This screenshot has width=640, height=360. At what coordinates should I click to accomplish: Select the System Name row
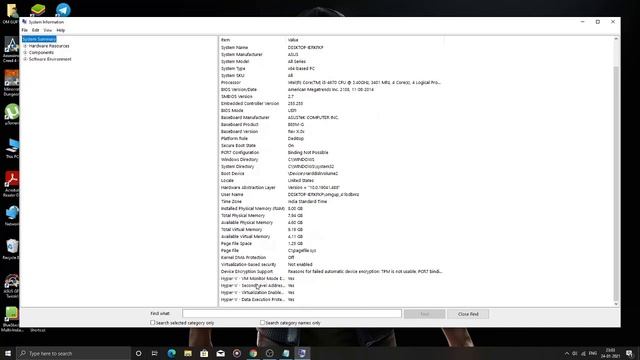[x=331, y=47]
